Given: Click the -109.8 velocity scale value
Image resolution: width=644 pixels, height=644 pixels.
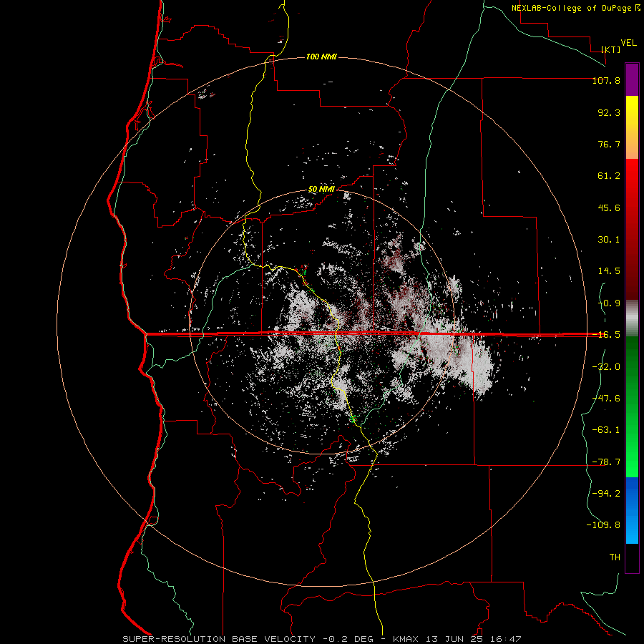Looking at the screenshot, I should click(603, 525).
